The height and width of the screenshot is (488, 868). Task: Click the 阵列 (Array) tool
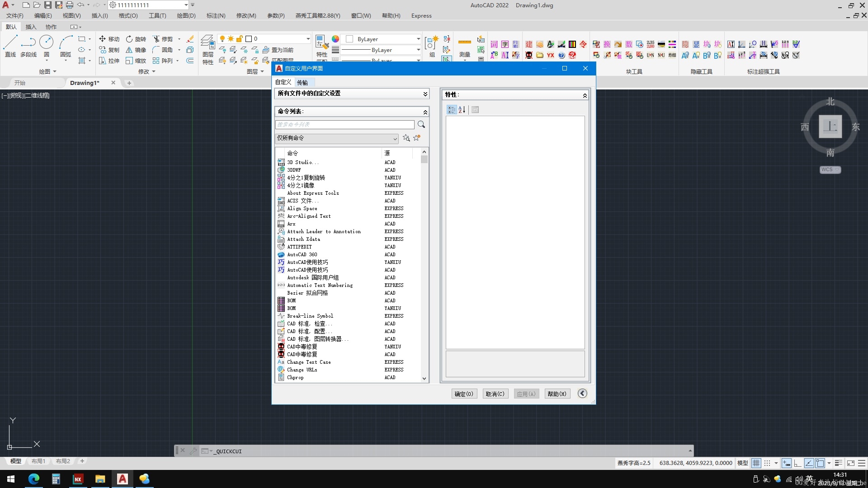pyautogui.click(x=163, y=61)
